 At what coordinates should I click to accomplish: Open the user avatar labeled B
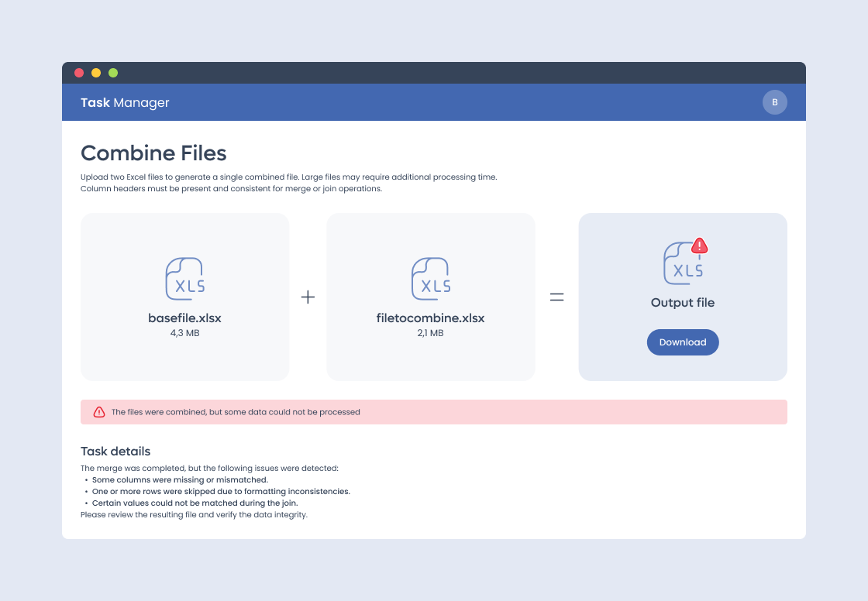pos(774,102)
